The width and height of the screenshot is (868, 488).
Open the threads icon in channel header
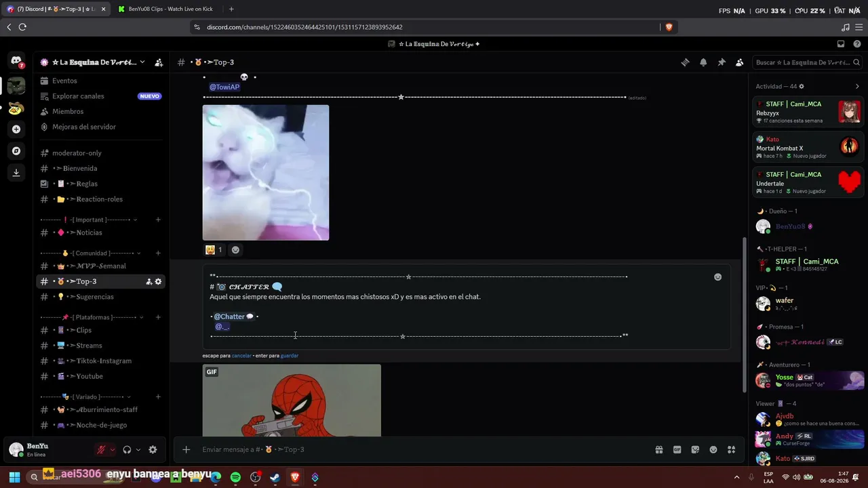[x=685, y=62]
